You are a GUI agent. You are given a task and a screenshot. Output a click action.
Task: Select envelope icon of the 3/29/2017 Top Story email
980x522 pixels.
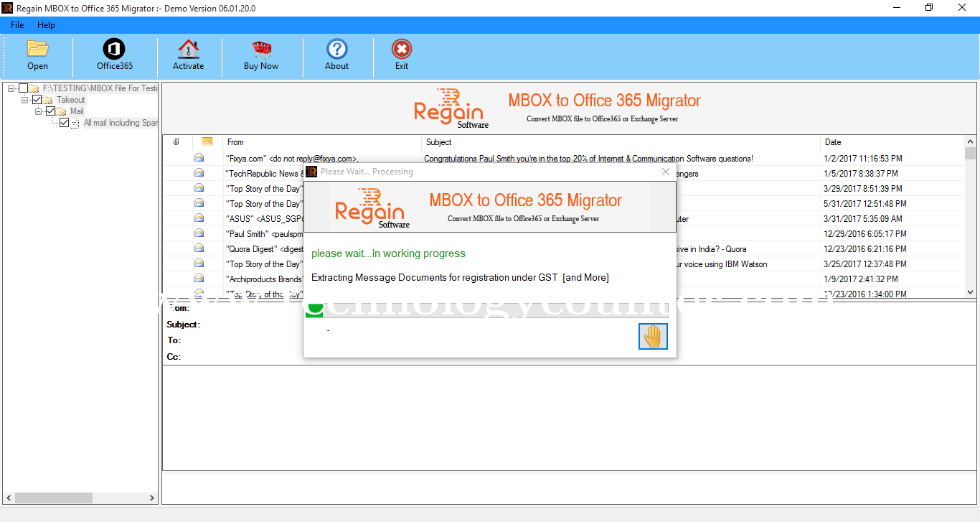click(x=199, y=188)
